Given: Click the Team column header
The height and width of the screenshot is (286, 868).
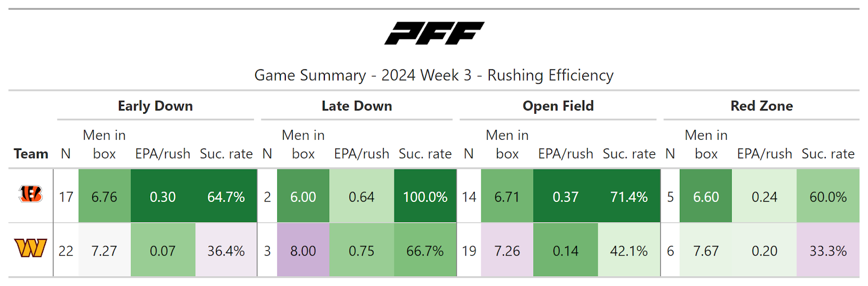Looking at the screenshot, I should point(31,154).
